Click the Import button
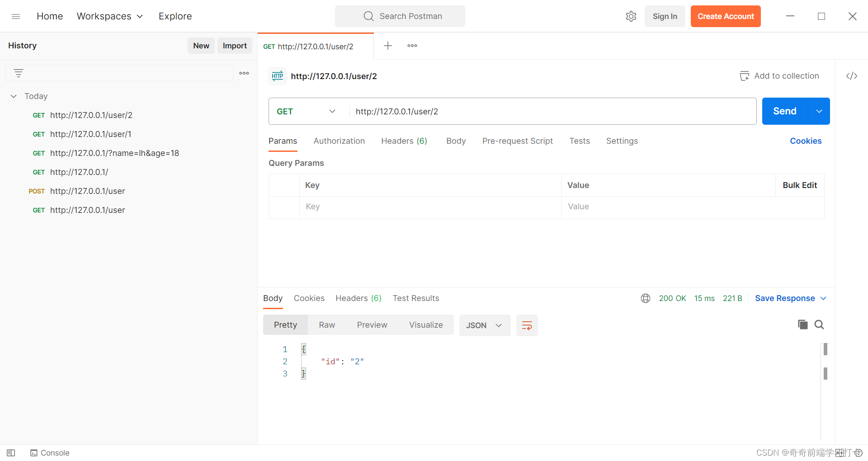The width and height of the screenshot is (868, 461). (x=235, y=46)
